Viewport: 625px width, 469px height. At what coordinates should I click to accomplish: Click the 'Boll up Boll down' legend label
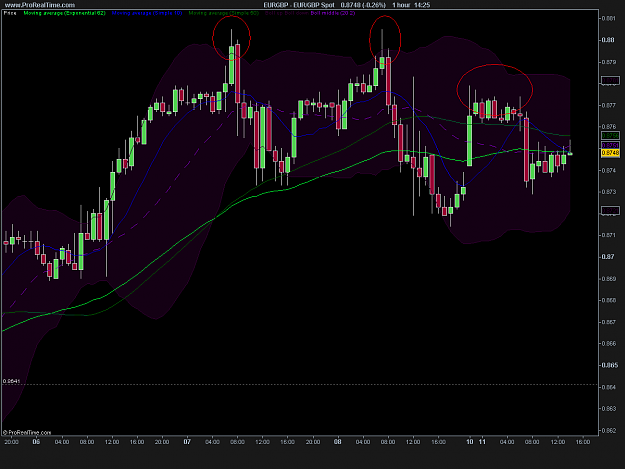pos(287,13)
